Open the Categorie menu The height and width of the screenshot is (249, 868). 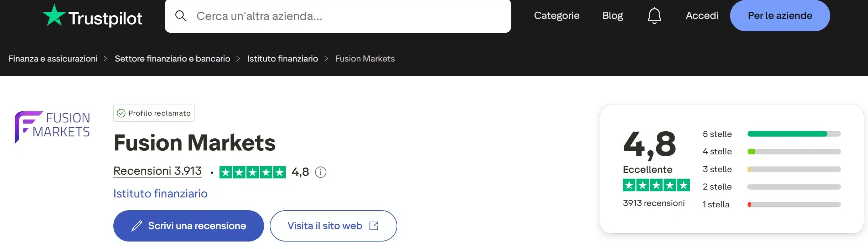[557, 16]
